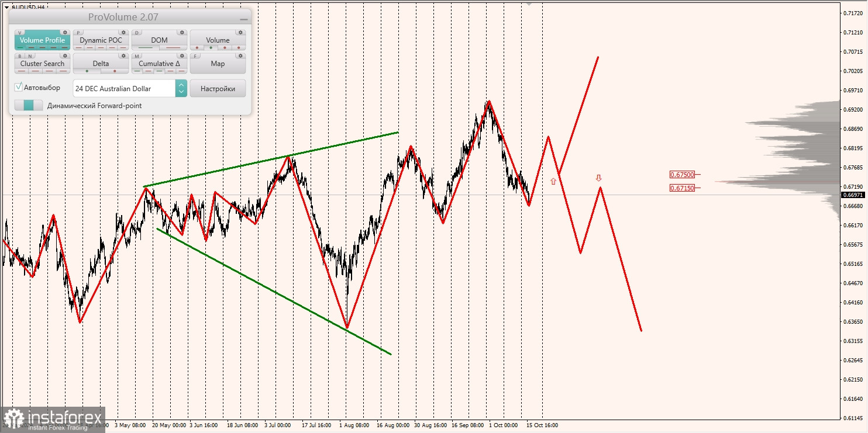This screenshot has height=433, width=868.
Task: Click the 16 Aug 00:00 time label
Action: [393, 425]
